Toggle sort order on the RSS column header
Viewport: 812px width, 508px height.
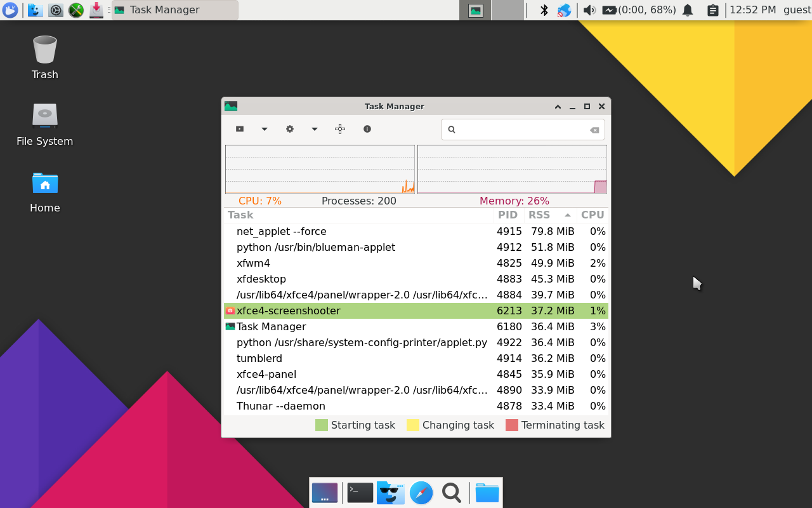(x=550, y=215)
